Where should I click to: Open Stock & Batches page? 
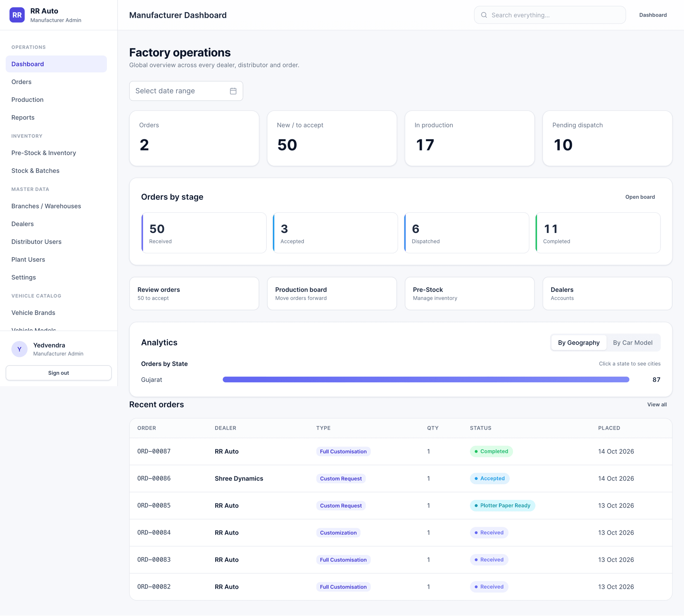pos(56,171)
